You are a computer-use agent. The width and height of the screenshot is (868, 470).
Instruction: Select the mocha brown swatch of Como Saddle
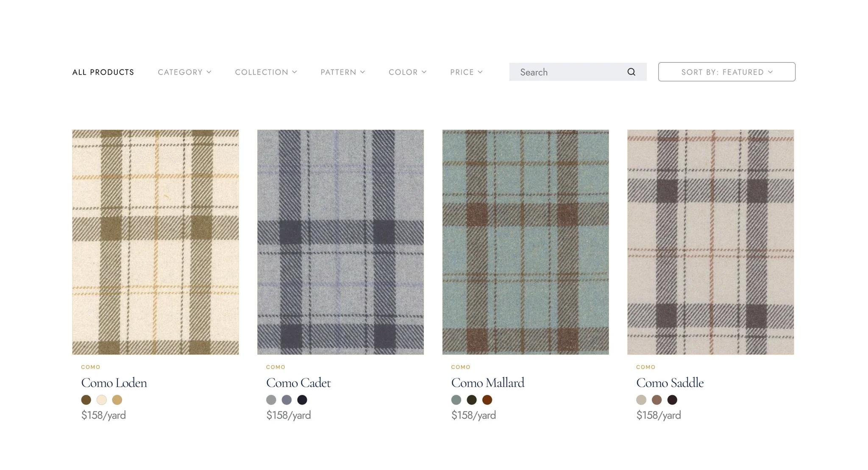[x=657, y=400]
